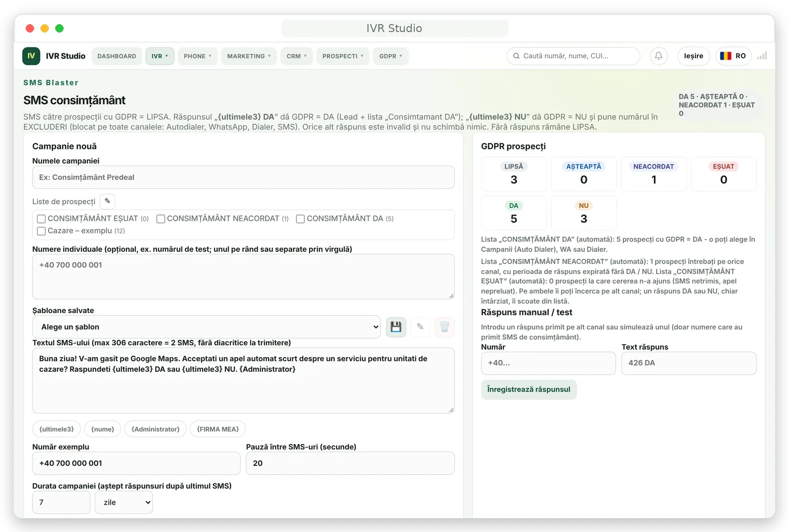The height and width of the screenshot is (532, 789).
Task: Insert the {Administrator} placeholder chip
Action: tap(156, 429)
